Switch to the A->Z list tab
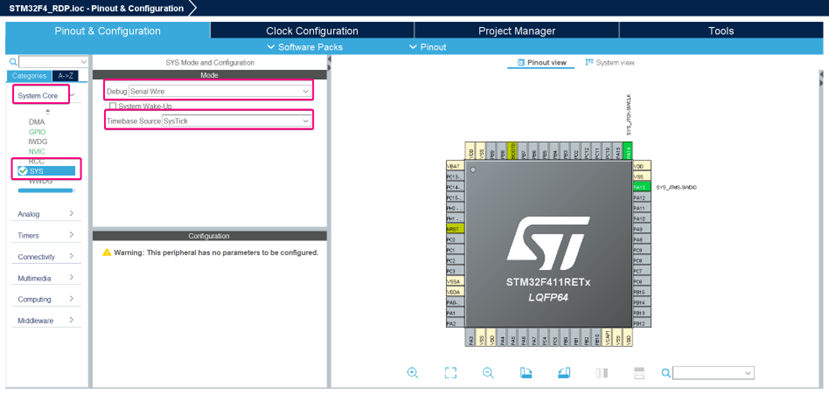This screenshot has width=829, height=394. 65,76
